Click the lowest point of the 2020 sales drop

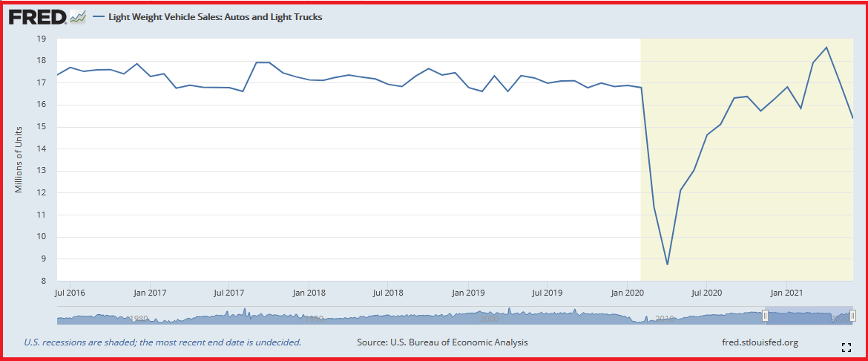(667, 264)
